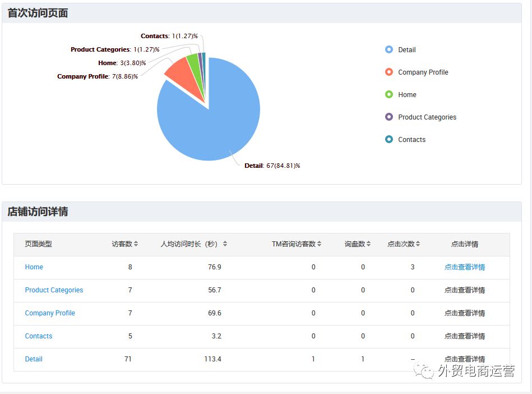Click the Detail legend label text
532x394 pixels.
pos(407,49)
